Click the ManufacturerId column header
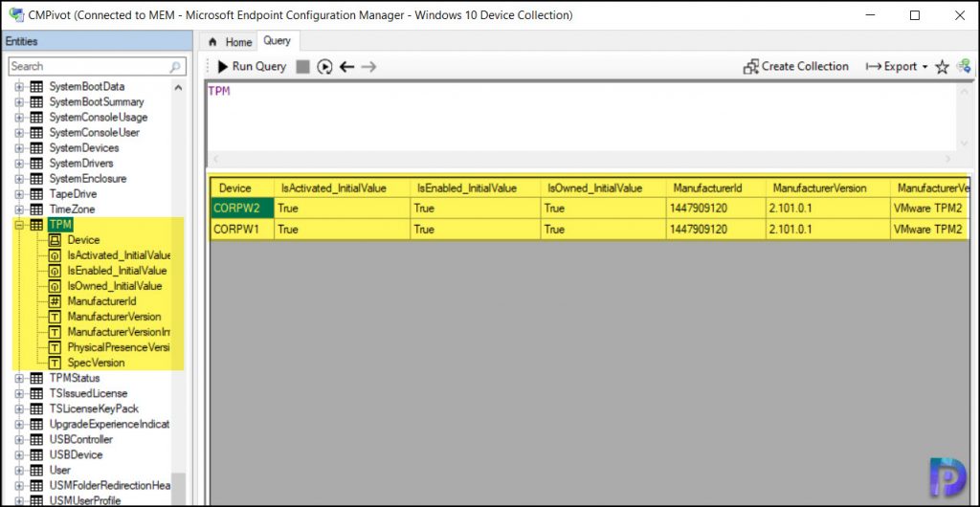Screen dimensions: 980x507 [x=715, y=187]
